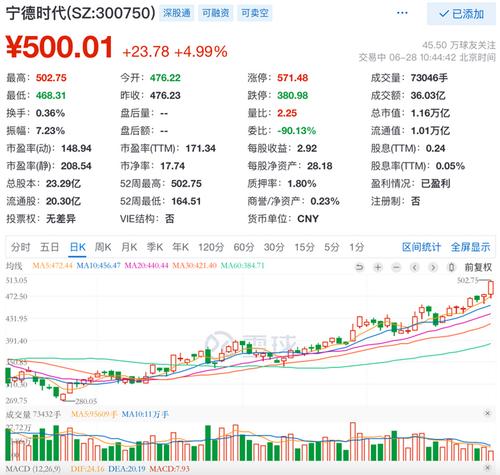Click the 可卖空 tag
Viewport: 500px width, 475px height.
click(x=255, y=13)
